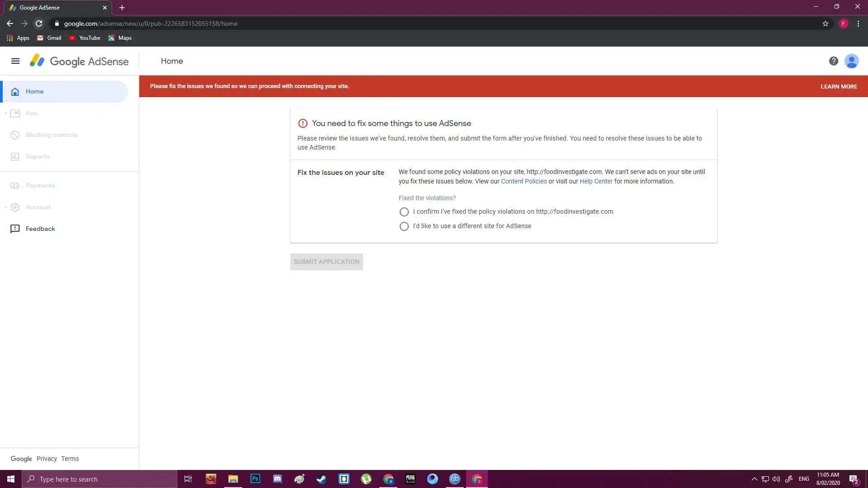The width and height of the screenshot is (868, 488).
Task: Click the Feedback sidebar icon
Action: click(15, 229)
